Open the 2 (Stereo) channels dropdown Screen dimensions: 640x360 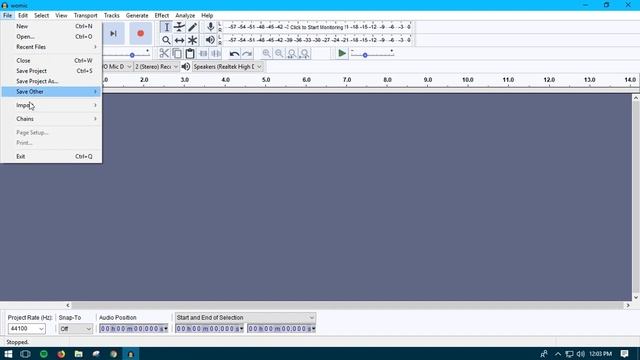pyautogui.click(x=157, y=67)
